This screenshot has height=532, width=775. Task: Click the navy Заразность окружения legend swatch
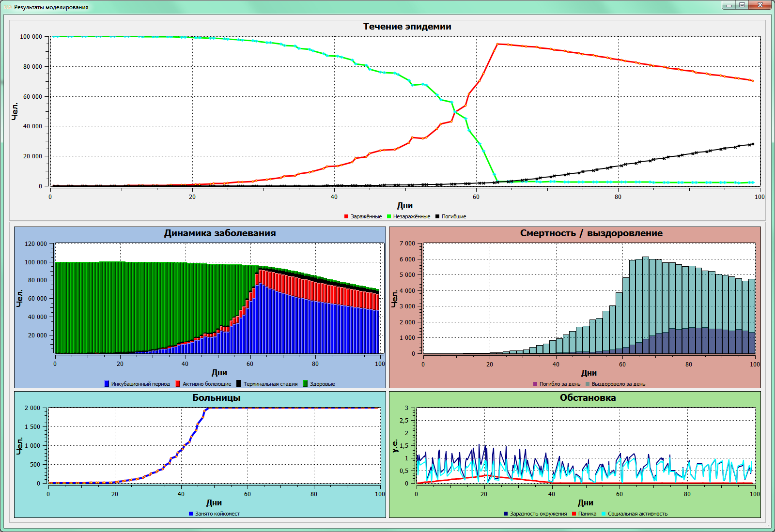[x=506, y=514]
